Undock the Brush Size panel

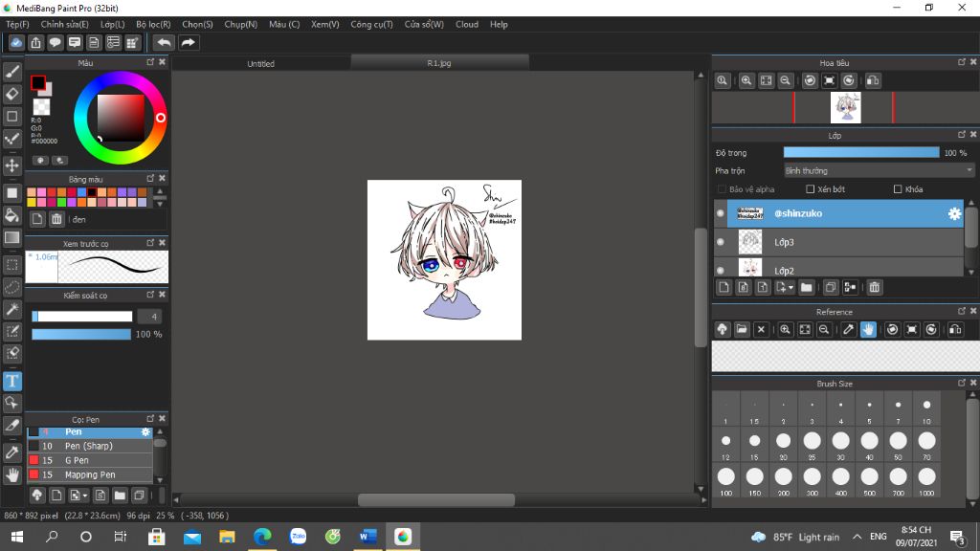point(961,383)
